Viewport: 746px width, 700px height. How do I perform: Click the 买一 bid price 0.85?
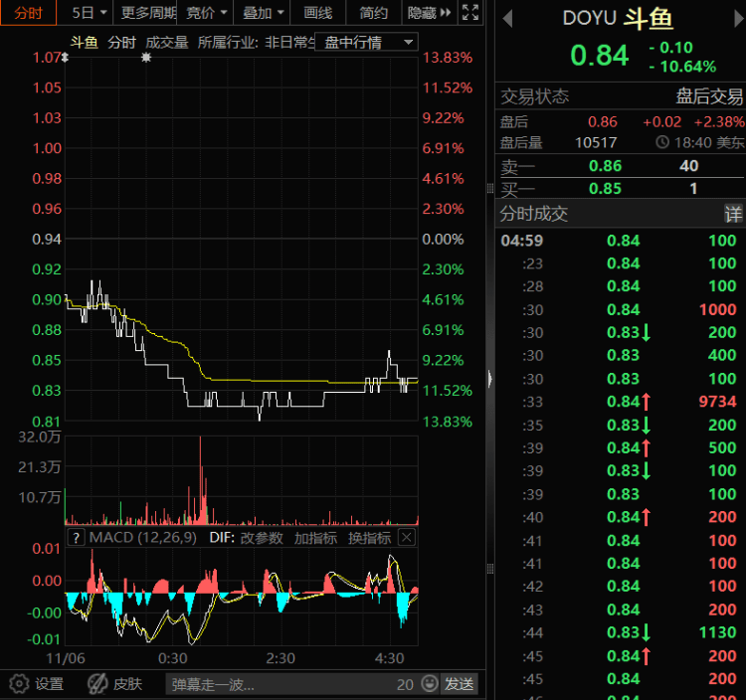605,189
